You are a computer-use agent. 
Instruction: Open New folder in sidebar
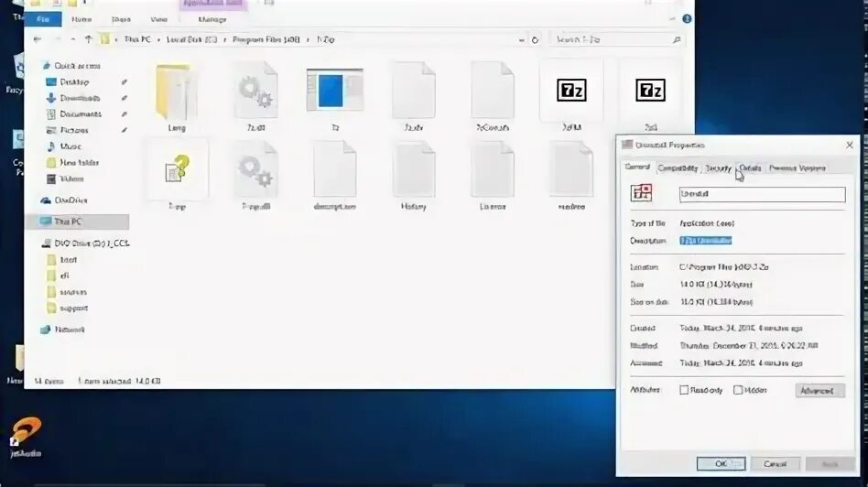pos(79,163)
